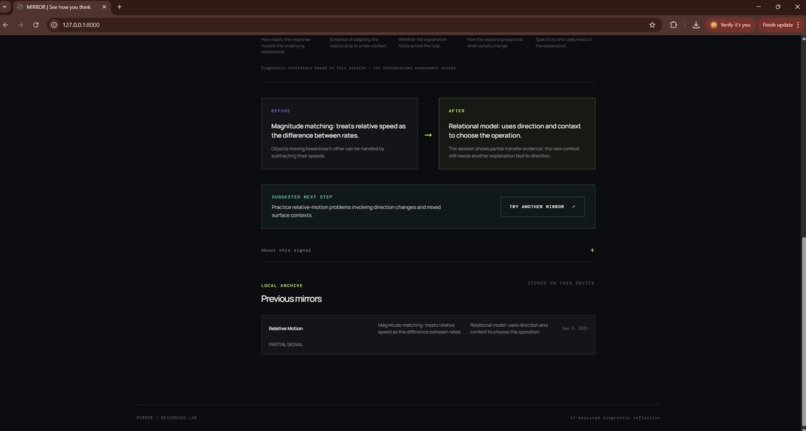Click the browser forward arrow
This screenshot has width=806, height=431.
21,25
